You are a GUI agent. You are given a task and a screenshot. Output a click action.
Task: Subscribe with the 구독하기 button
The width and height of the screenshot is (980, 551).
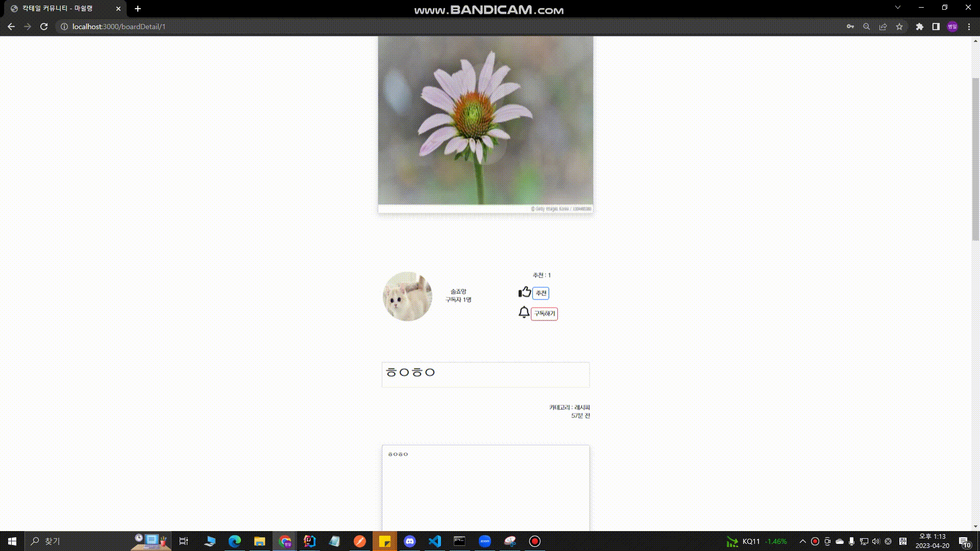(x=544, y=314)
